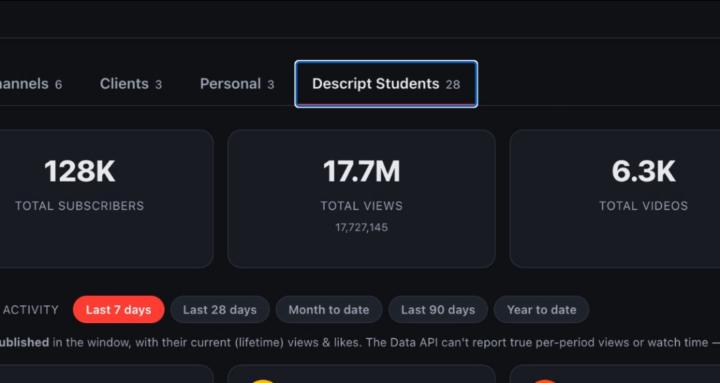720x383 pixels.
Task: Open the bottom-left channel card
Action: (106, 374)
